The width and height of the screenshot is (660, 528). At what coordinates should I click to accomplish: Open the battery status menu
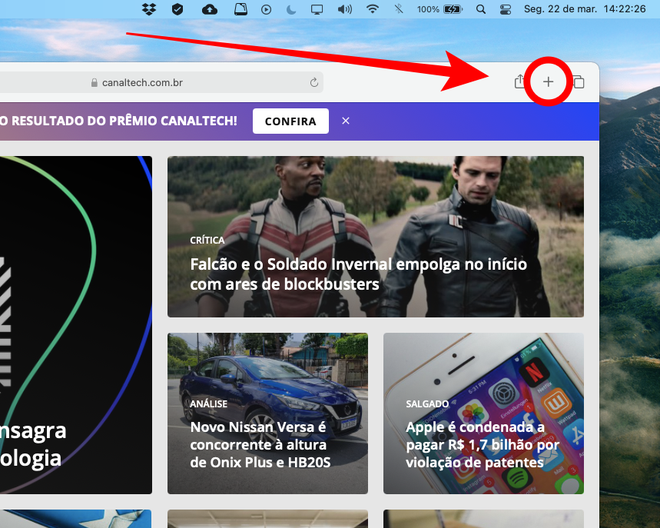pos(440,9)
